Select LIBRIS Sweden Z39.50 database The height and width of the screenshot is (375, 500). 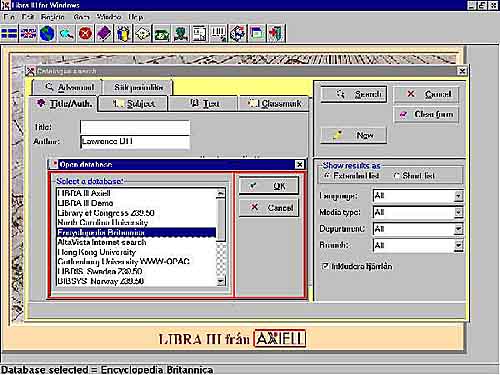(136, 271)
